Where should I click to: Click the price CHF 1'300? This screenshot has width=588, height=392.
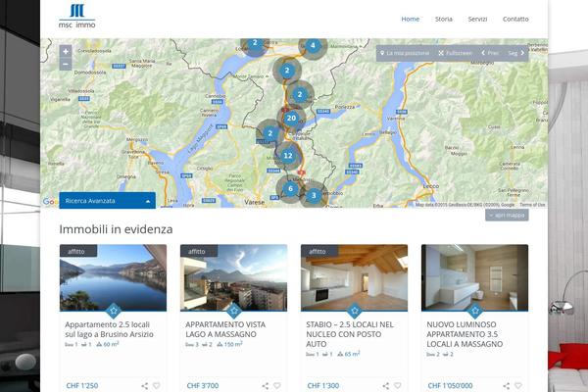[323, 385]
